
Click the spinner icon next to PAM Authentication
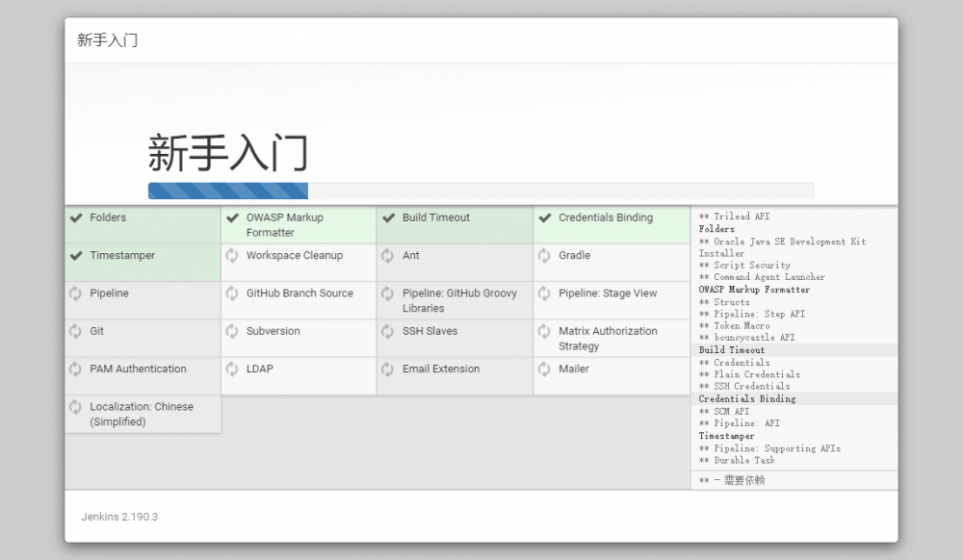click(75, 369)
